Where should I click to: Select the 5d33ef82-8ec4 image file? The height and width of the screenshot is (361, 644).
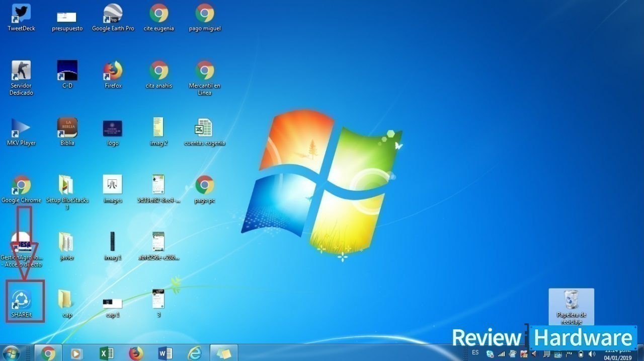click(x=159, y=189)
